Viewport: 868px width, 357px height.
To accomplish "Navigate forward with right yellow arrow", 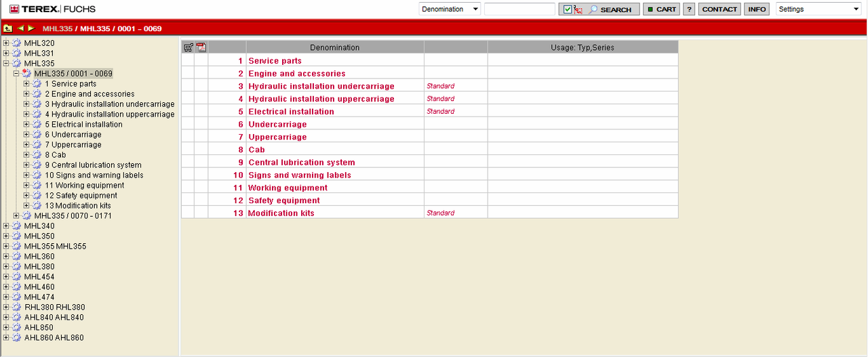I will click(x=31, y=28).
